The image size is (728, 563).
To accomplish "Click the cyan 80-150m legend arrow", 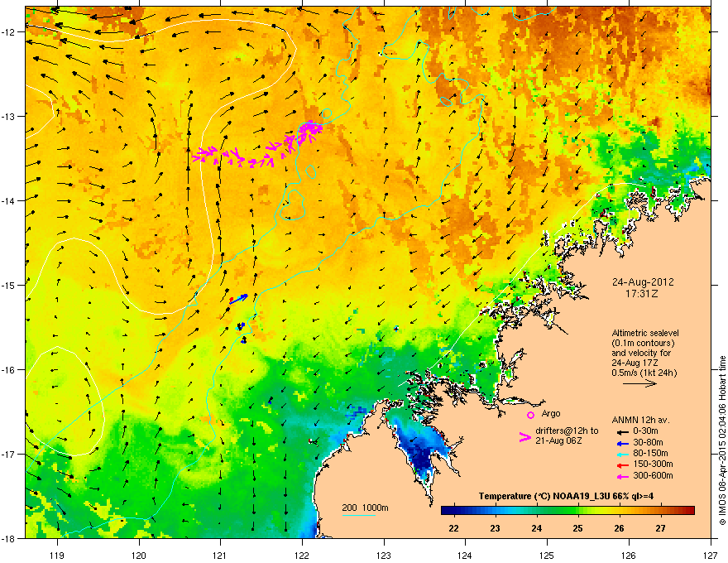I will 623,454.
